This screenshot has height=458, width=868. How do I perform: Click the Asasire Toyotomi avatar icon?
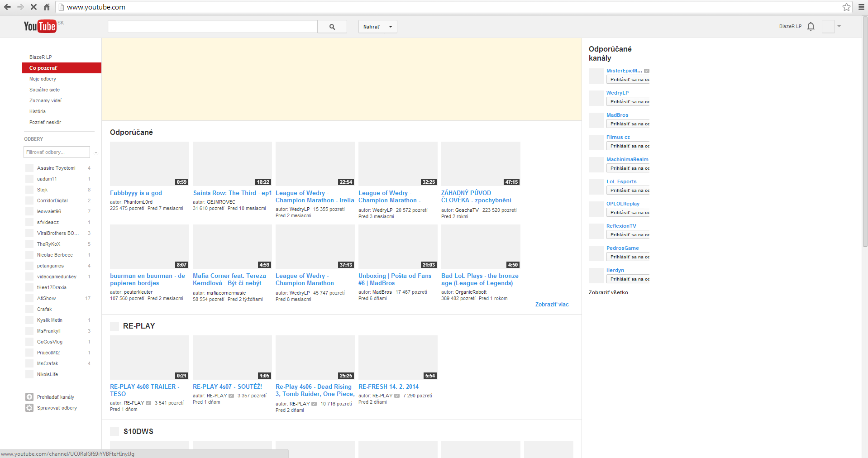pos(29,168)
